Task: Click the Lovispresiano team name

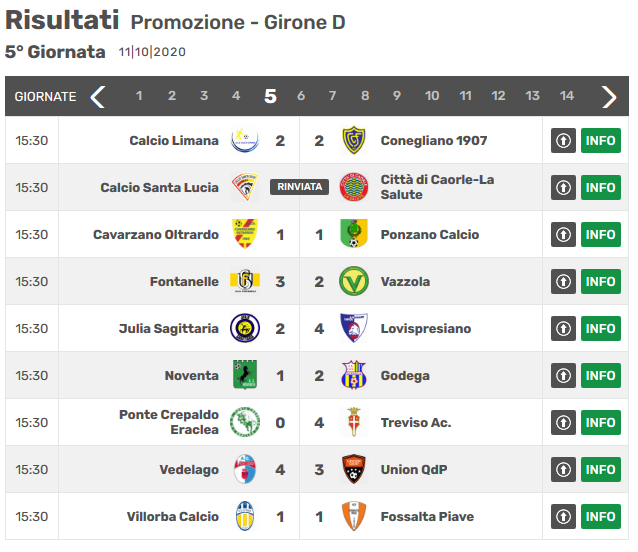Action: [426, 329]
